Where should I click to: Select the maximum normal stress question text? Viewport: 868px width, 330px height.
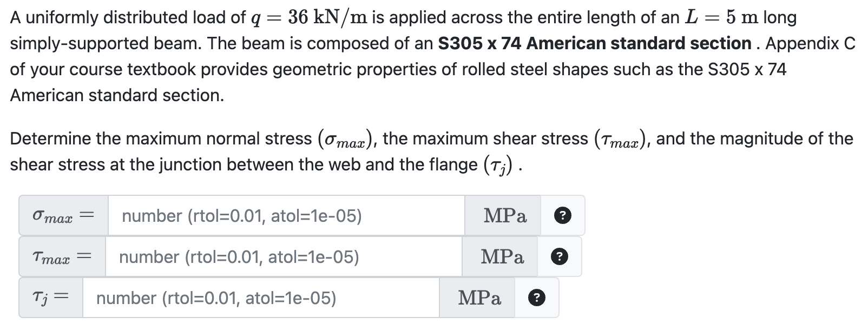[216, 139]
